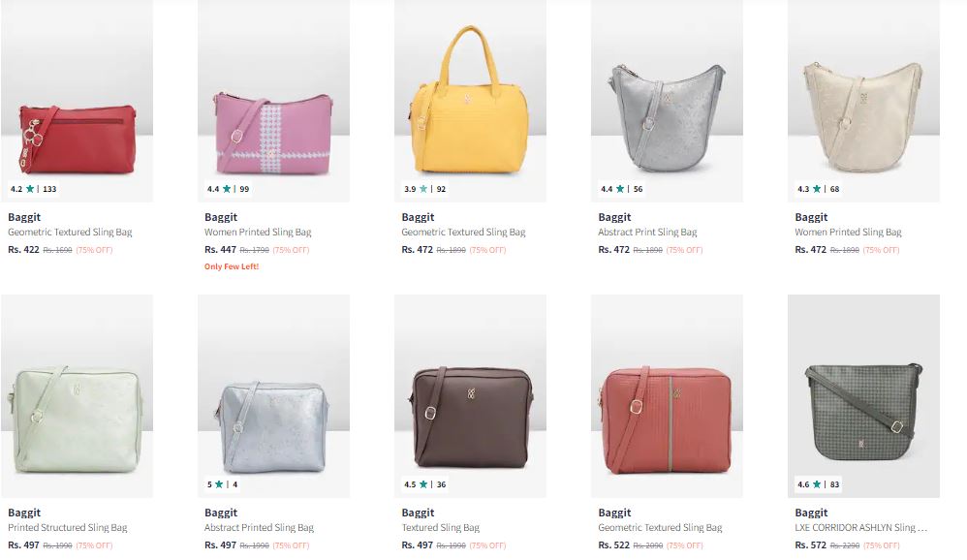Screen dimensions: 967x560
Task: Click the 4.4 star rating badge with 56 reviews
Action: tap(622, 189)
